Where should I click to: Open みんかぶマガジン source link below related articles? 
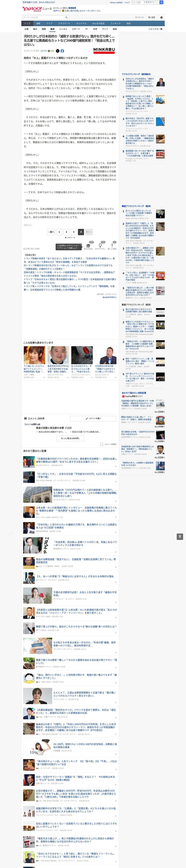[109, 297]
